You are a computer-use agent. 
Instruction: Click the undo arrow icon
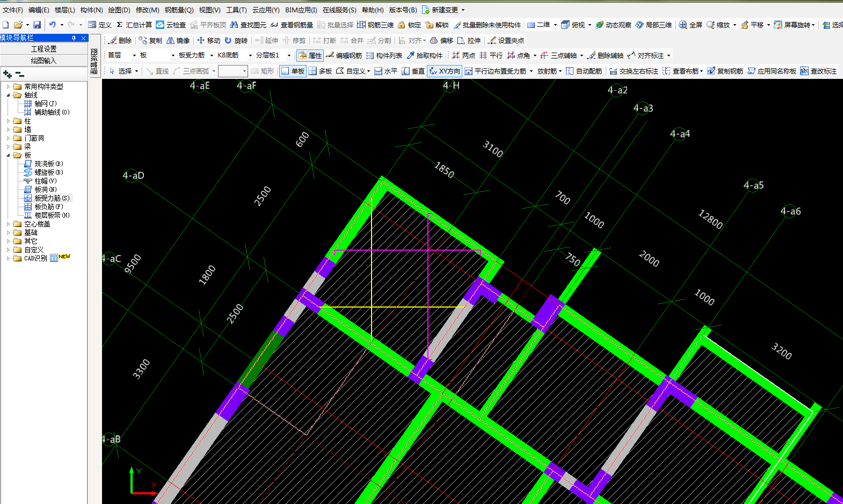[x=52, y=25]
